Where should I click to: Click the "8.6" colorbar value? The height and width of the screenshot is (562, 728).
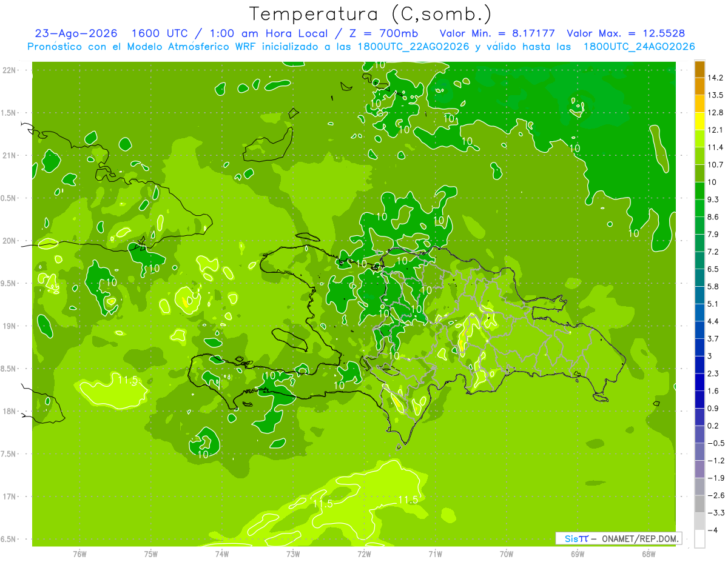[x=713, y=216]
